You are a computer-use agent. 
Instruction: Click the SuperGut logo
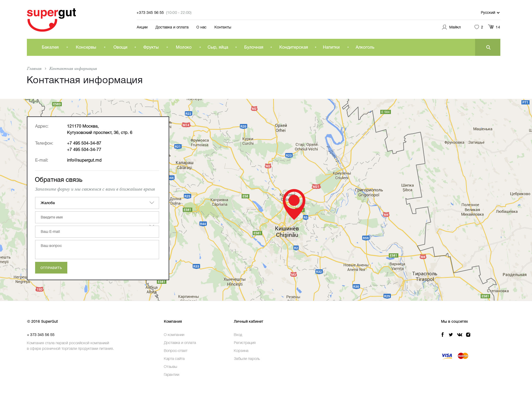[51, 19]
